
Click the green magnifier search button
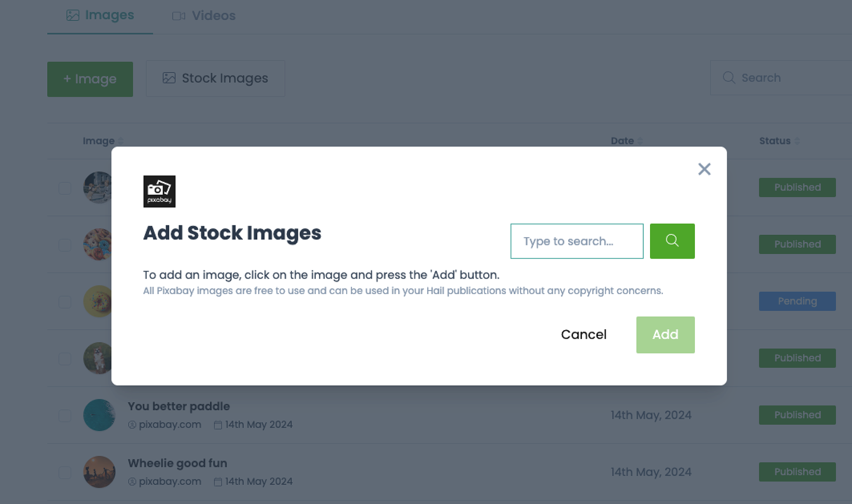click(x=672, y=241)
